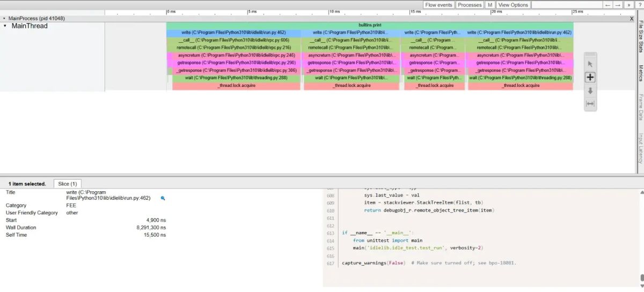644x292 pixels.
Task: Click code line 614 from unittest import main
Action: tap(387, 241)
